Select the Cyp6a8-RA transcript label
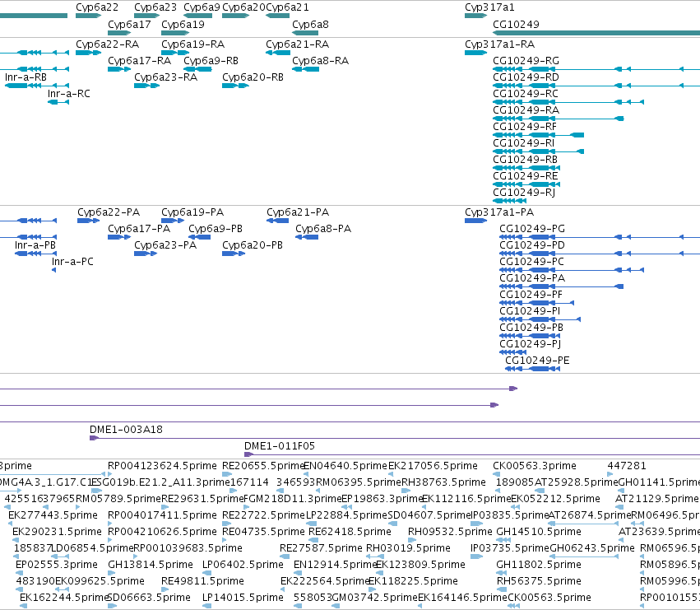This screenshot has width=700, height=610. pyautogui.click(x=321, y=60)
